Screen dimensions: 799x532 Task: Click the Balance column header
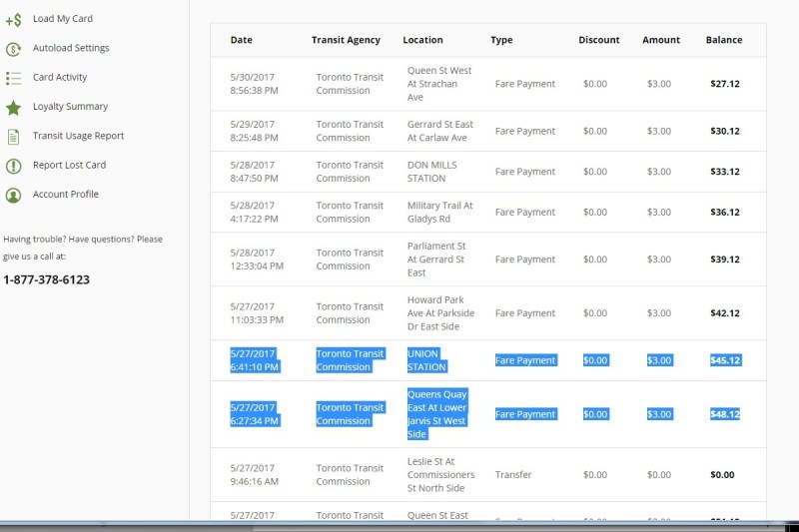(x=724, y=40)
